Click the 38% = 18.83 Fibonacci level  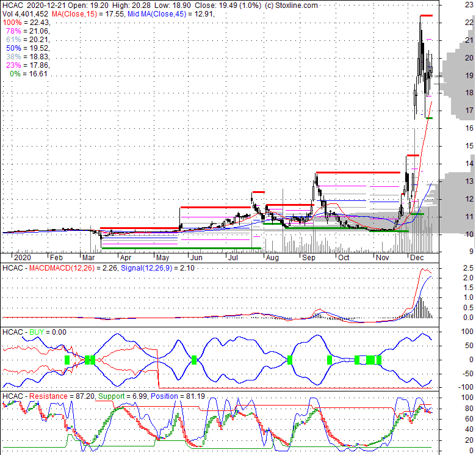coord(28,57)
